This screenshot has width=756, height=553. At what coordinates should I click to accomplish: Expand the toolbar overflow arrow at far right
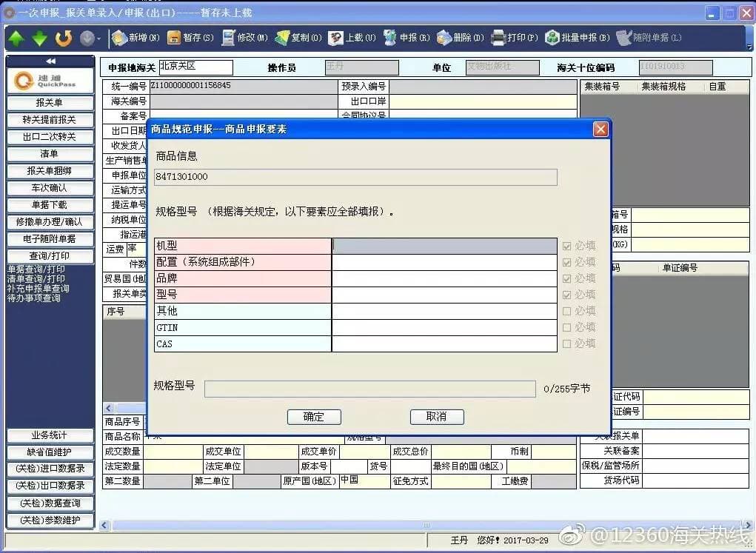749,46
